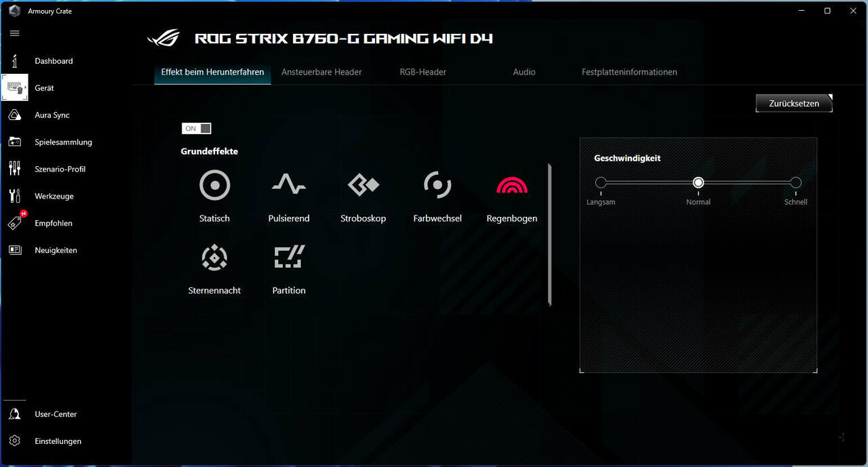Select the Partition lighting effect icon

click(289, 257)
